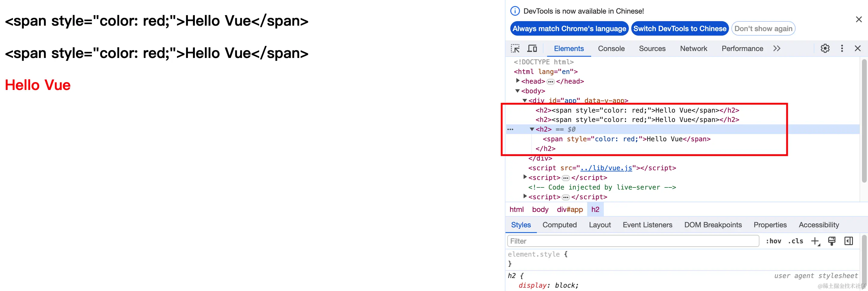The image size is (868, 291).
Task: Click the first span markup heading on page
Action: [x=157, y=21]
